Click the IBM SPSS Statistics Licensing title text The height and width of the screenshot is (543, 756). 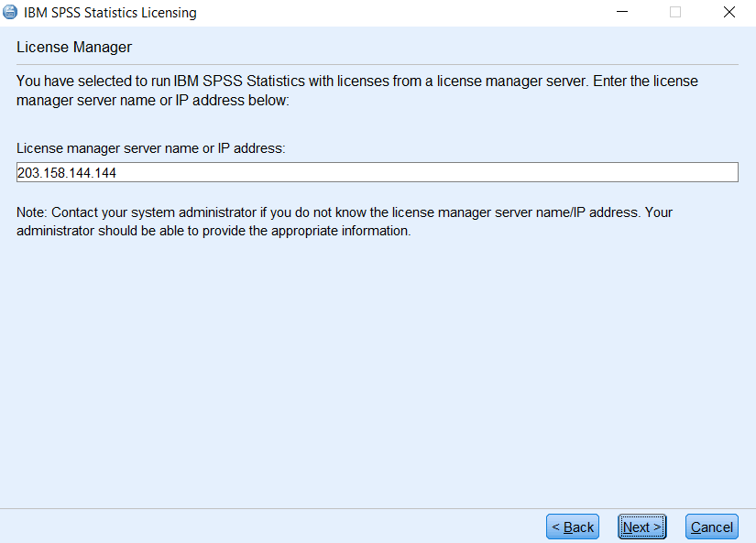pos(110,13)
